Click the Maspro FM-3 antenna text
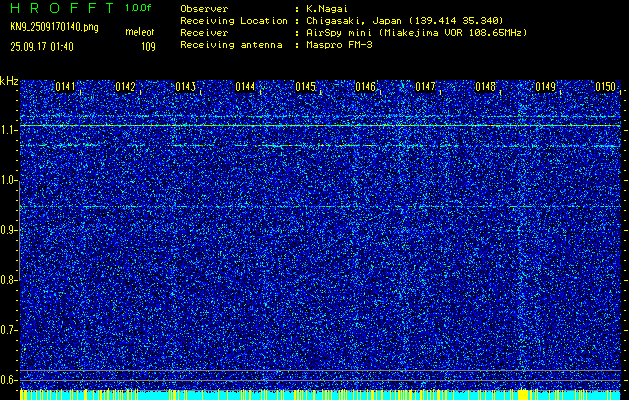This screenshot has height=400, width=629. click(339, 45)
